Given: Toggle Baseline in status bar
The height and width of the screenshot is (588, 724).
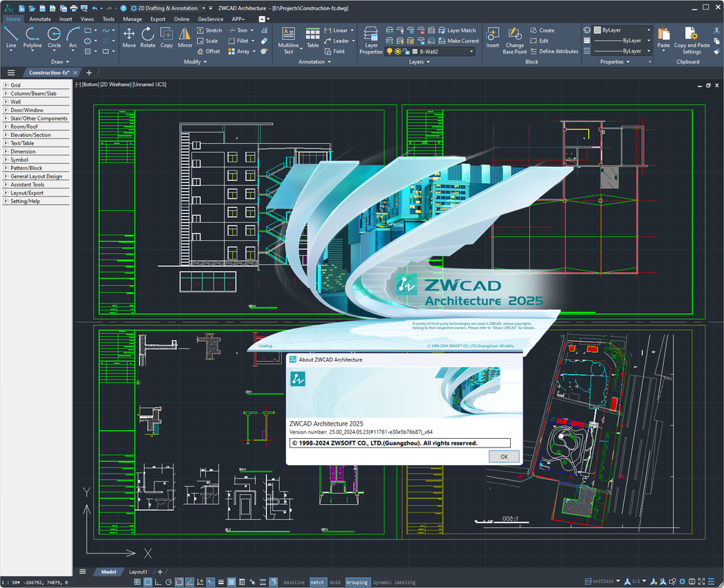Looking at the screenshot, I should point(294,582).
